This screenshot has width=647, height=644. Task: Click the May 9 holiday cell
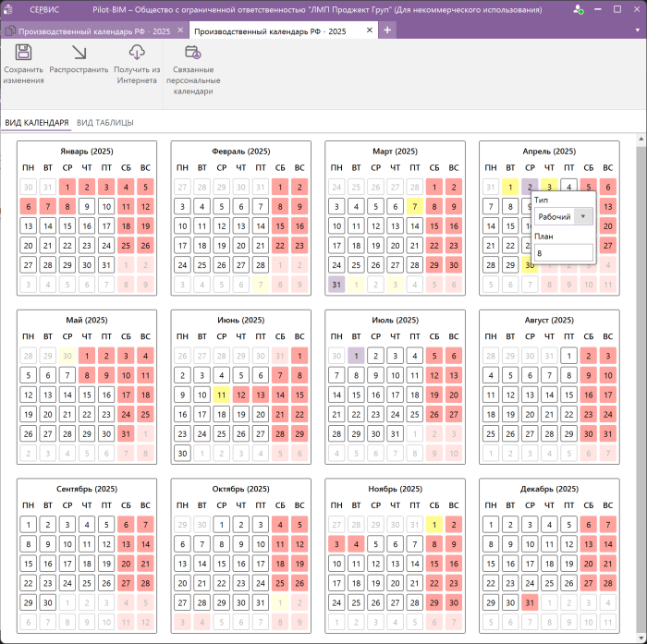[106, 375]
